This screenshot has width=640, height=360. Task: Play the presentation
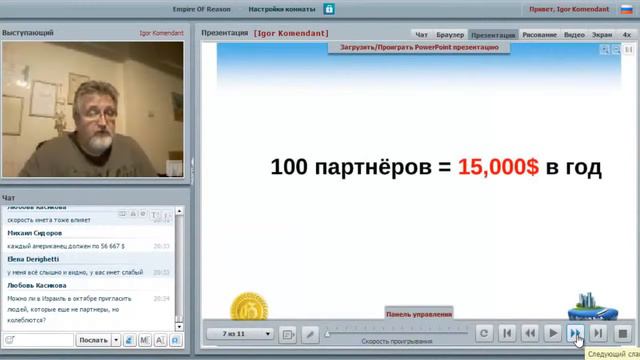tap(553, 333)
